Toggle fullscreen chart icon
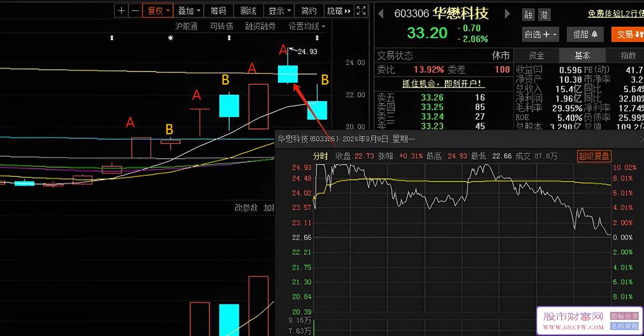The height and width of the screenshot is (336, 644). pos(362,10)
